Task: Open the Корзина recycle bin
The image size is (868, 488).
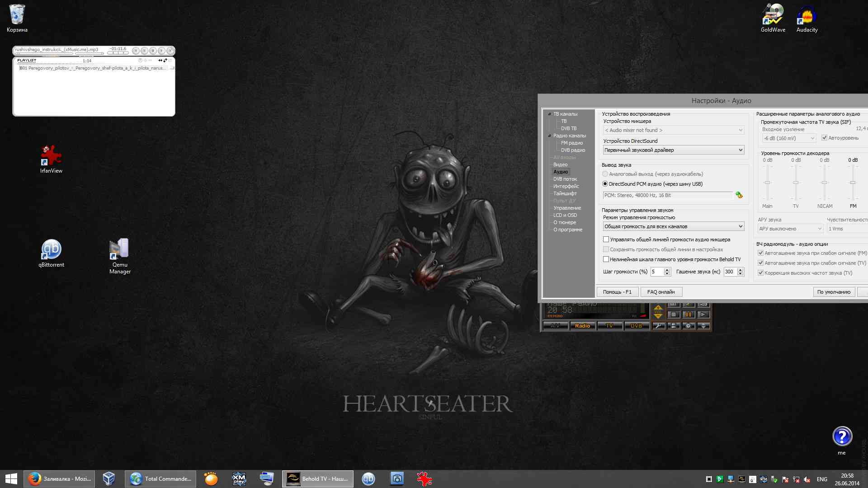Action: pos(17,19)
